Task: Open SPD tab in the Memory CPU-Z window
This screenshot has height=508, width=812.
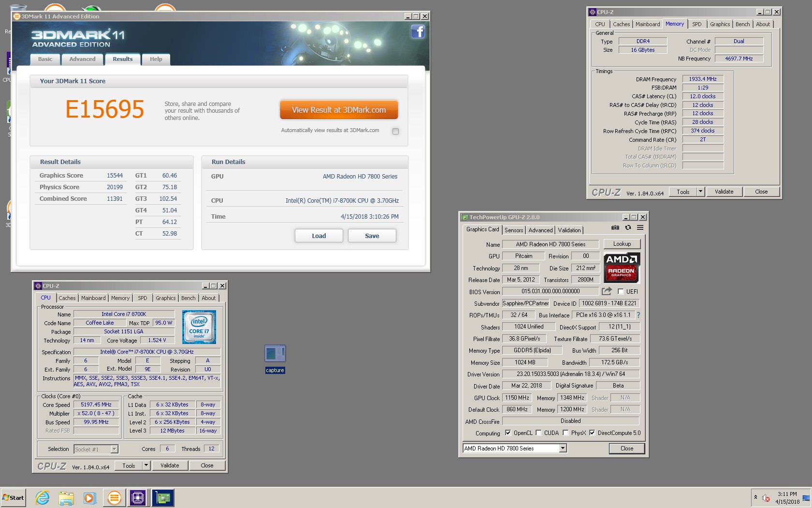Action: click(x=696, y=24)
